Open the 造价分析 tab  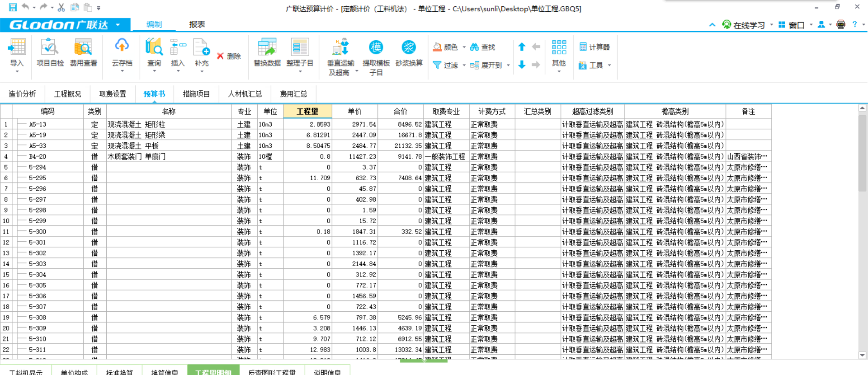pyautogui.click(x=22, y=94)
